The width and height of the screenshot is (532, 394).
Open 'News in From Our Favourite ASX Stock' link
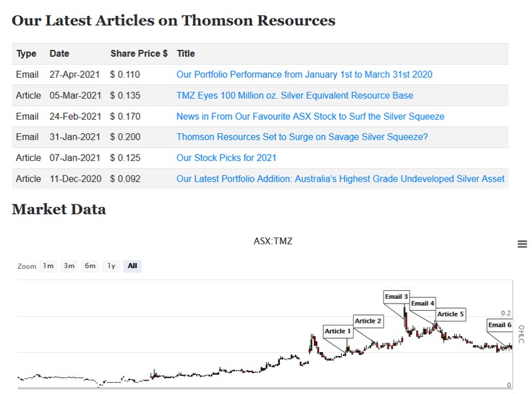pos(311,116)
